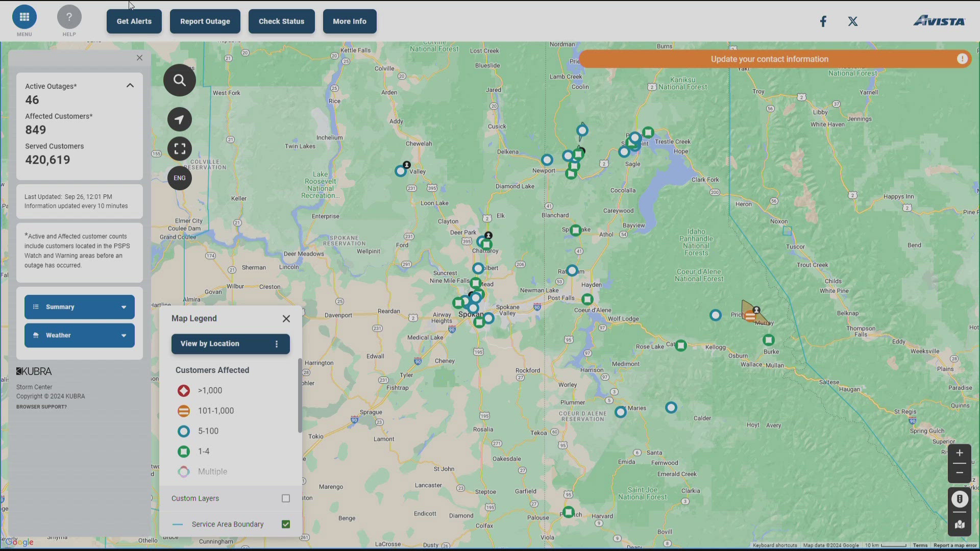The height and width of the screenshot is (551, 980).
Task: Click the Facebook social media icon
Action: pos(823,21)
